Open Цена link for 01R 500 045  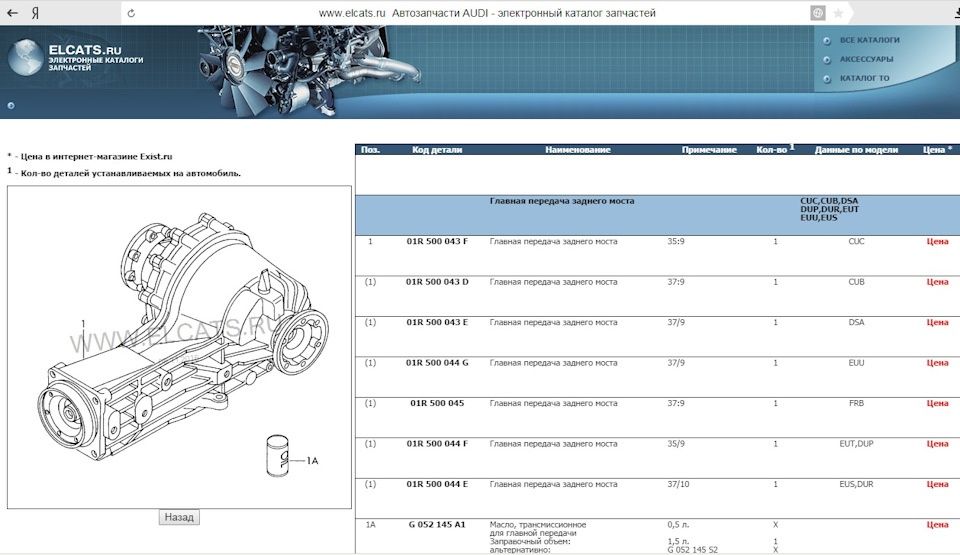(937, 403)
